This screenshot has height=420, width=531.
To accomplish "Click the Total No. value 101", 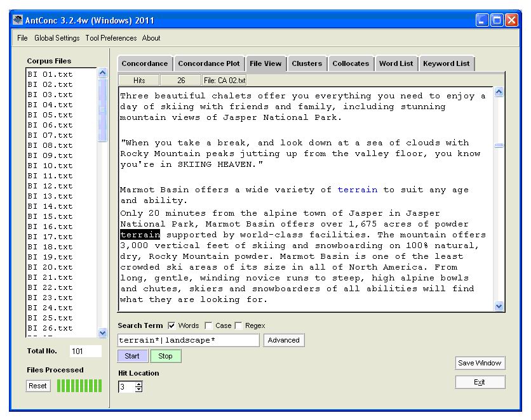I will pyautogui.click(x=85, y=351).
